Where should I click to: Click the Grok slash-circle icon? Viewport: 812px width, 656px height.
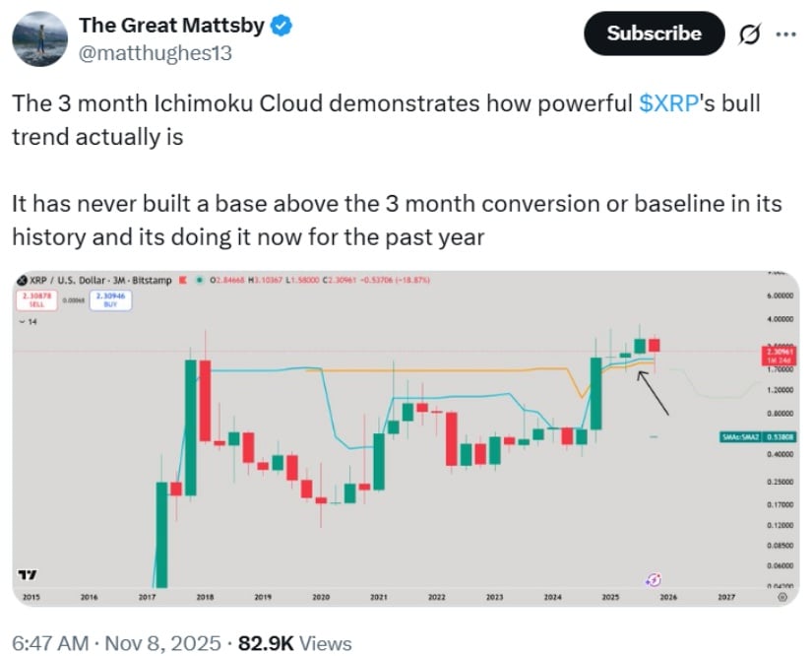[x=748, y=34]
